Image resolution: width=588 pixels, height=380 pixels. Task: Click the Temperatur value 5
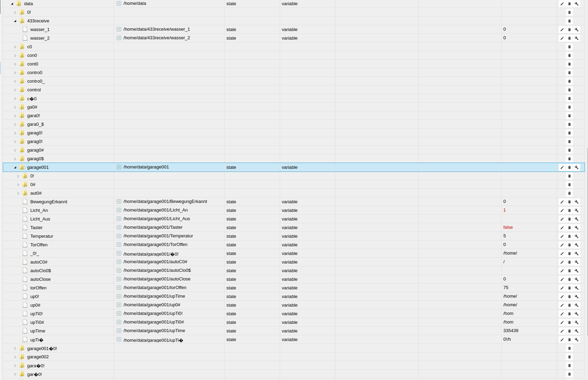pyautogui.click(x=504, y=236)
